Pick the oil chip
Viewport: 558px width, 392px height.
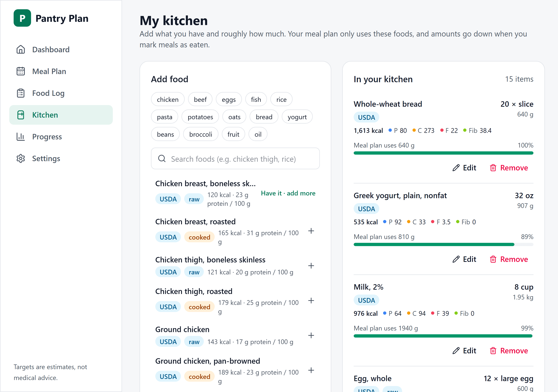[258, 134]
